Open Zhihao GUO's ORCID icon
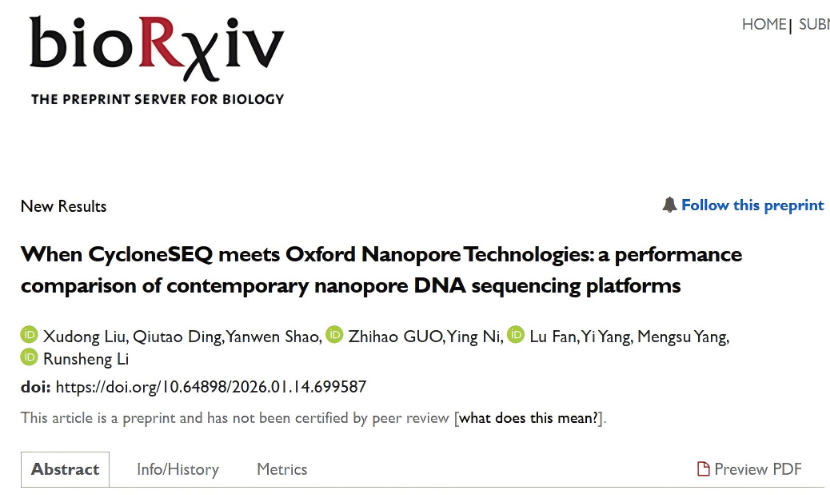The image size is (830, 495). tap(334, 336)
